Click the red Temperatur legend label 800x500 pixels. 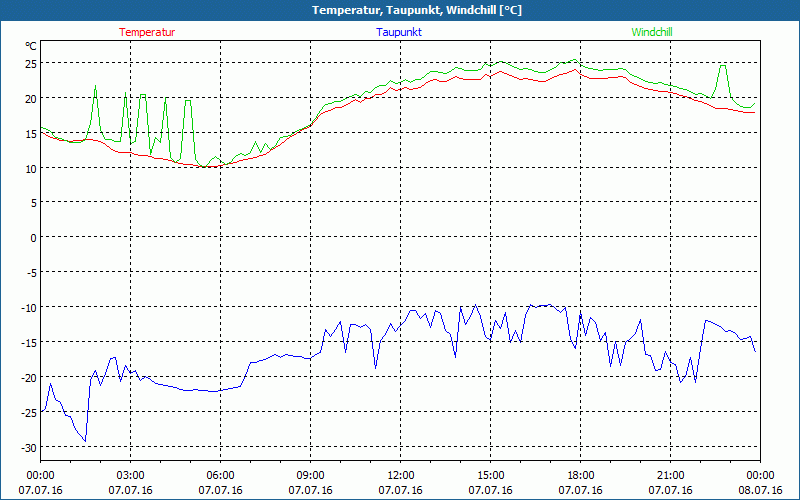pos(147,32)
